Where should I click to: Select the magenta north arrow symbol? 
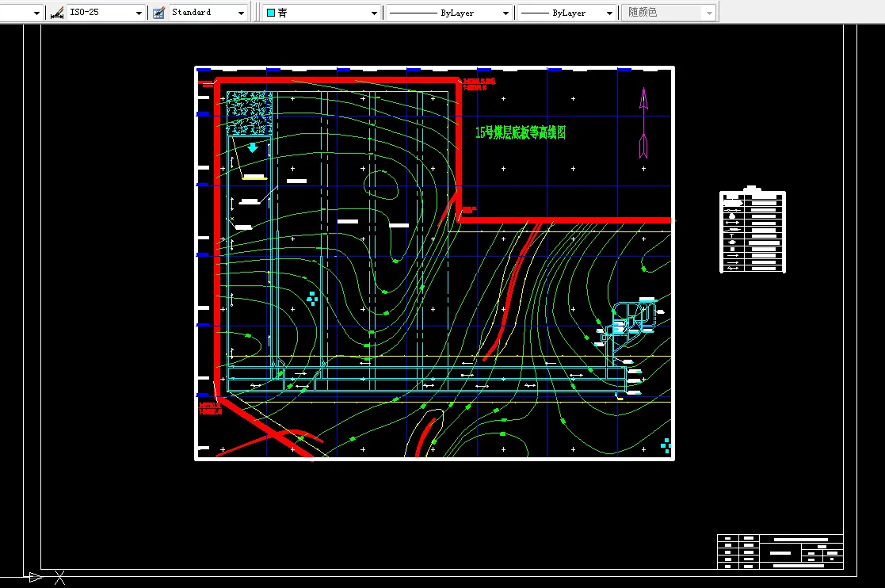pos(643,123)
